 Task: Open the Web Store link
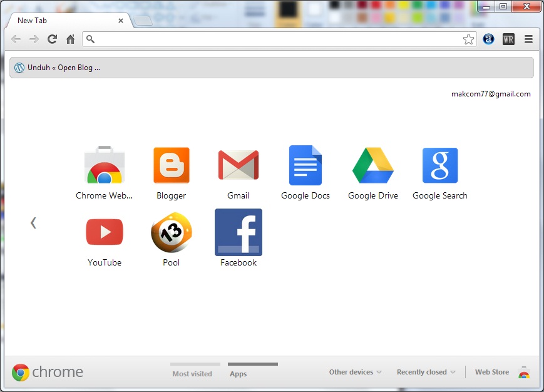click(x=491, y=371)
